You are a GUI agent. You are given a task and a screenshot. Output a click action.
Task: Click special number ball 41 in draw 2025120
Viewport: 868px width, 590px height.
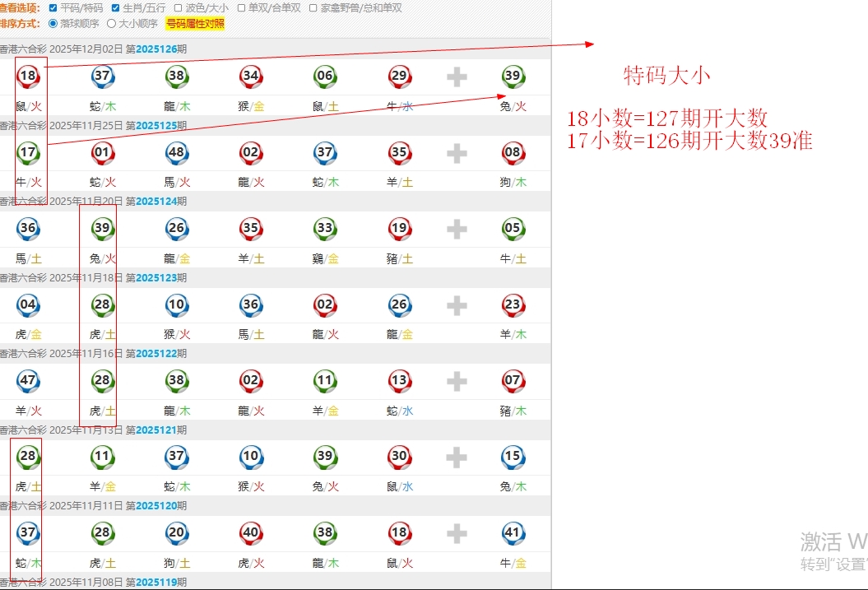(513, 532)
